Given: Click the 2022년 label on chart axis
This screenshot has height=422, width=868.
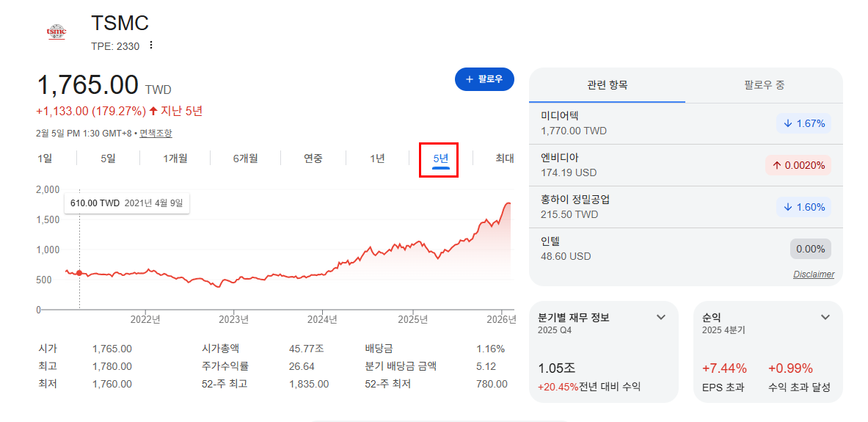Looking at the screenshot, I should [145, 319].
